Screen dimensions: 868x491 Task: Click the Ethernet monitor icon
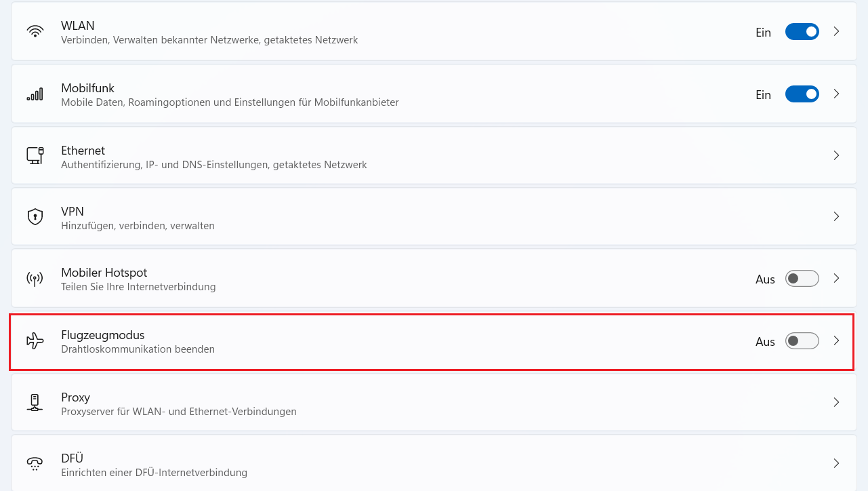[x=35, y=155]
